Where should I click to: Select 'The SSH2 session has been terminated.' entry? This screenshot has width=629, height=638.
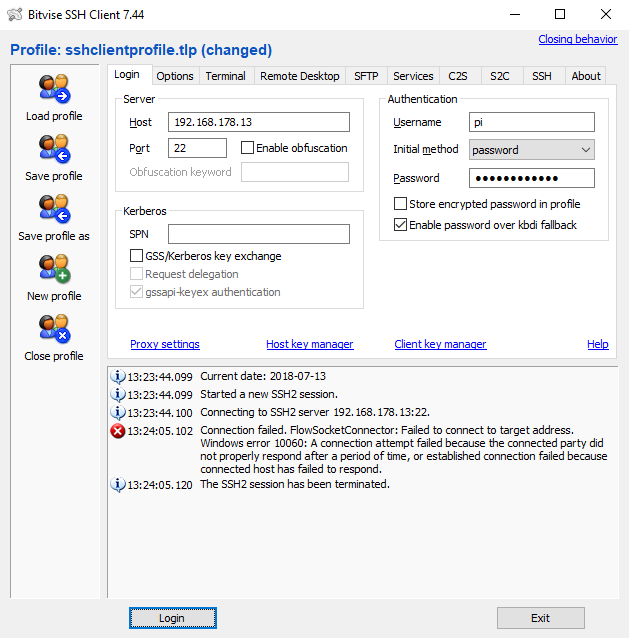[x=295, y=484]
